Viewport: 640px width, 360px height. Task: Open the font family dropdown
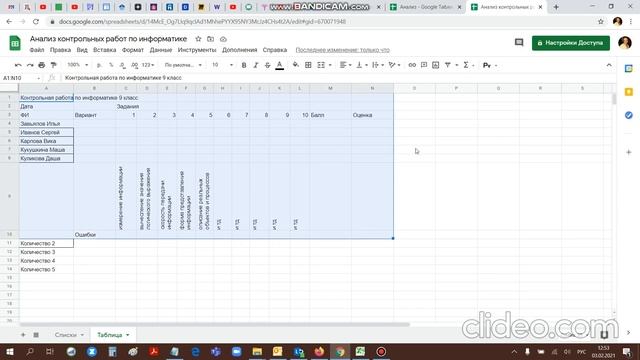pos(183,65)
